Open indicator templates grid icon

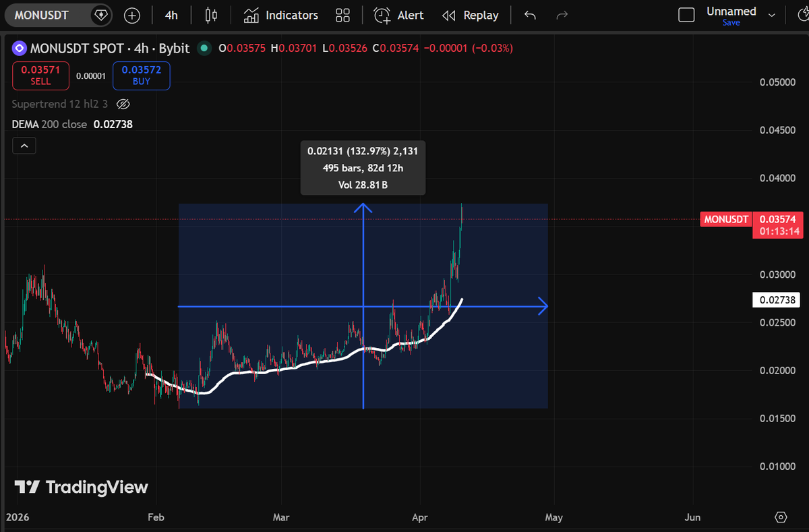pos(342,15)
